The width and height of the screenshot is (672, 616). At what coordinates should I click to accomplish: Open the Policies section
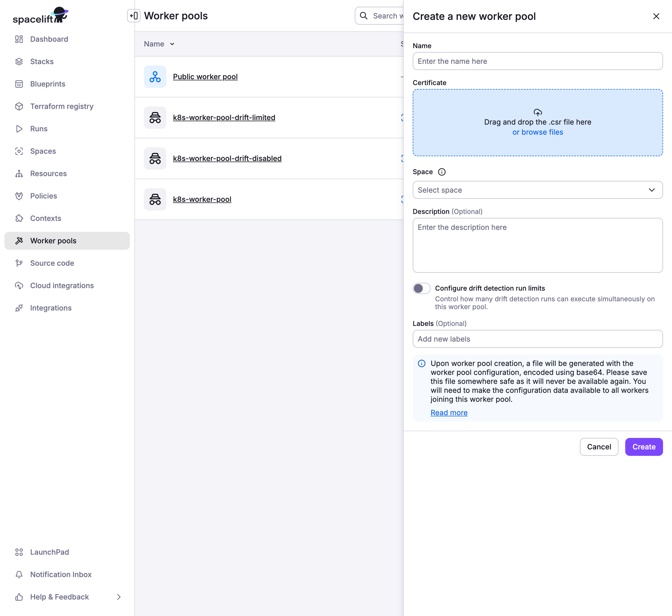(x=43, y=196)
